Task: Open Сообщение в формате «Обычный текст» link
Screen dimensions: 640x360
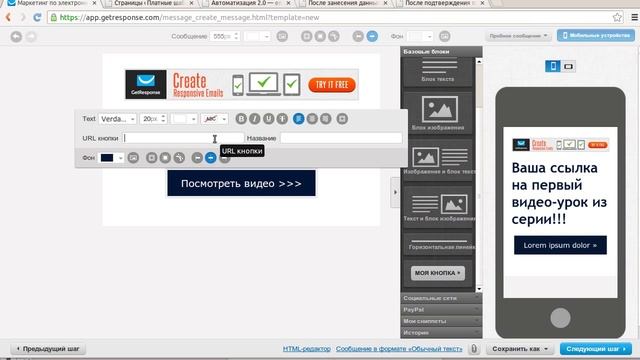Action: [399, 349]
